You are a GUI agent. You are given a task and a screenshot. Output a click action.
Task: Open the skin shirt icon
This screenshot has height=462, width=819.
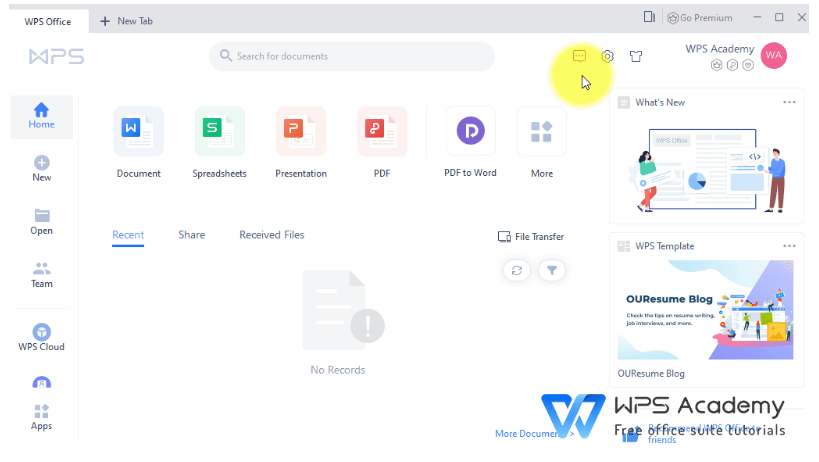tap(636, 56)
